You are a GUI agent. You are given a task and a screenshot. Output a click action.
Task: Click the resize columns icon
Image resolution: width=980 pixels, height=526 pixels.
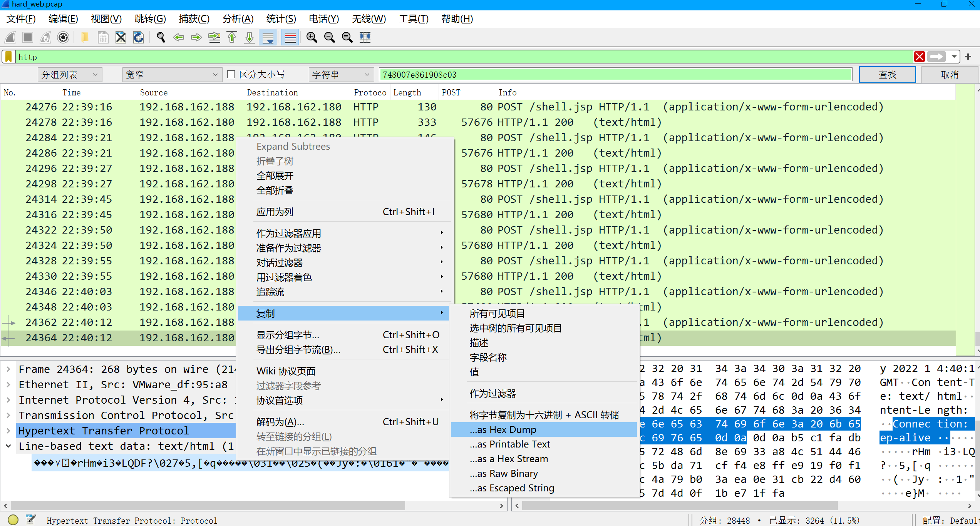pyautogui.click(x=365, y=37)
